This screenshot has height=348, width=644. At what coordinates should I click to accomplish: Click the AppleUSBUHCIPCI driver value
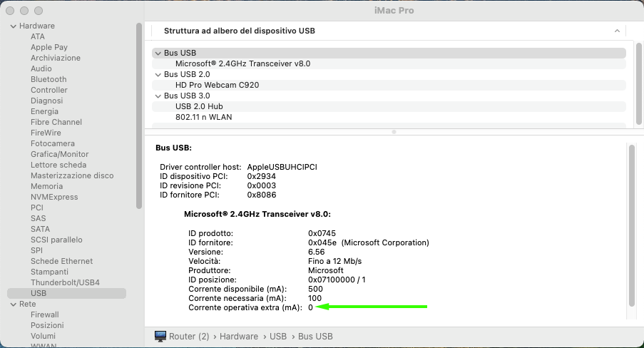coord(282,167)
